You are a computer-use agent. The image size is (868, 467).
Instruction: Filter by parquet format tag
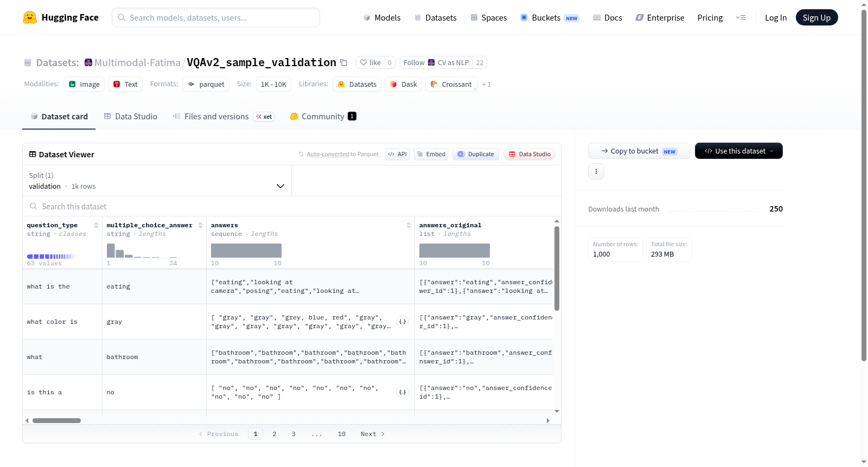206,84
